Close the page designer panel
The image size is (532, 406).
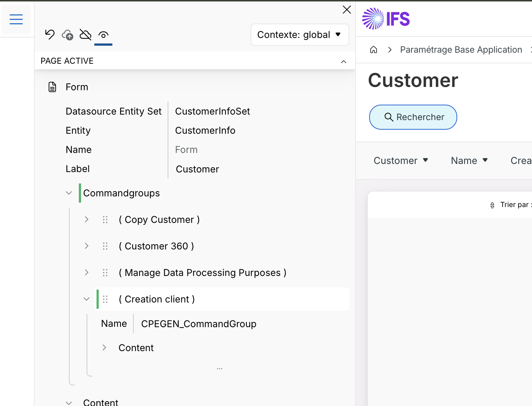coord(347,10)
